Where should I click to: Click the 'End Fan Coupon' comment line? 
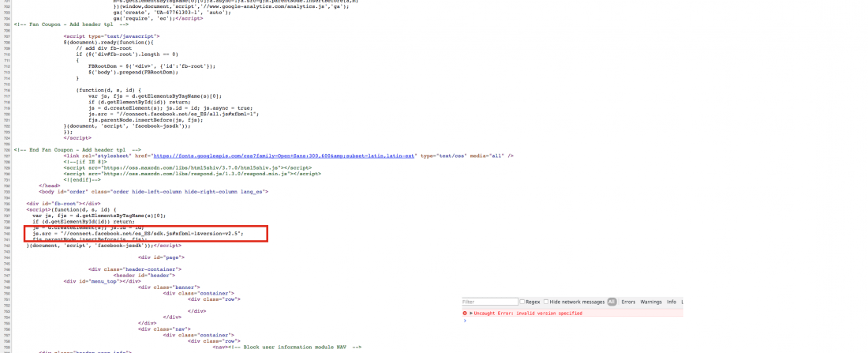click(77, 149)
